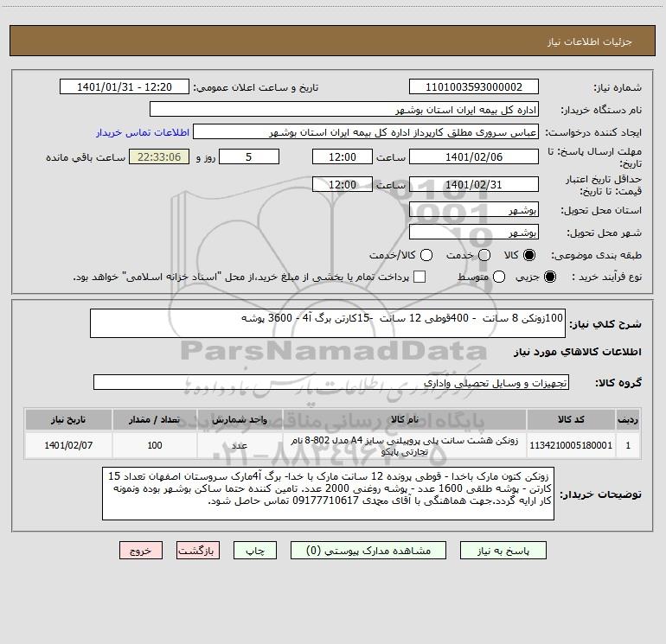Click the ردیف column header
666x644 pixels.
pos(628,419)
